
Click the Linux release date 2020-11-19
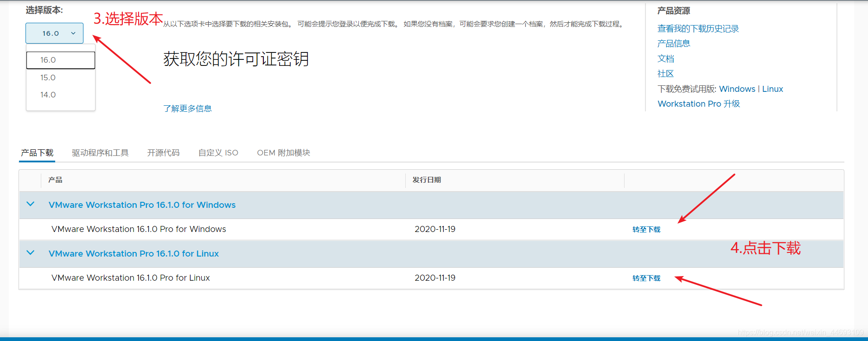(x=435, y=278)
